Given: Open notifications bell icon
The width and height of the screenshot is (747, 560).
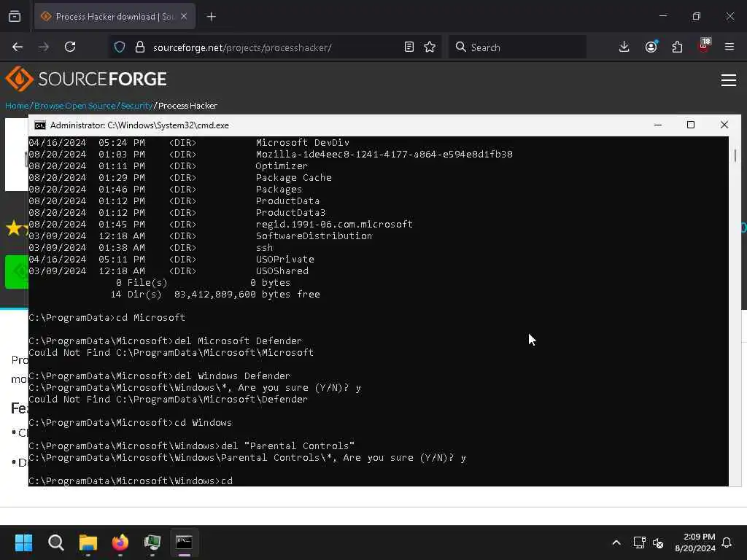Looking at the screenshot, I should [727, 542].
